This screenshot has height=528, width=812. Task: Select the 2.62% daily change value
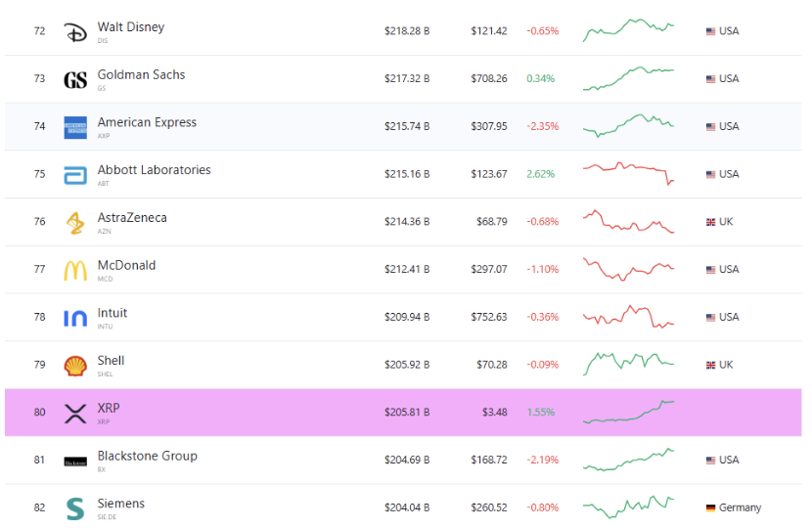(x=540, y=174)
